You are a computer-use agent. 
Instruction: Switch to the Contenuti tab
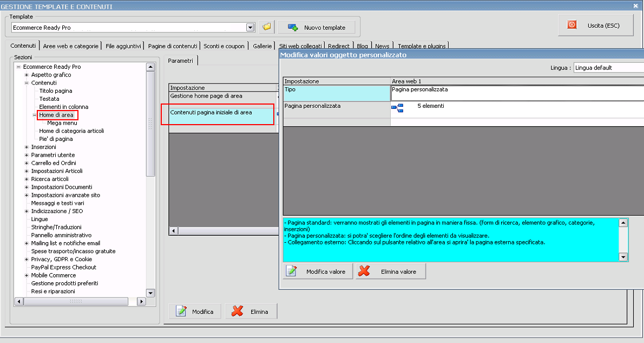[23, 46]
